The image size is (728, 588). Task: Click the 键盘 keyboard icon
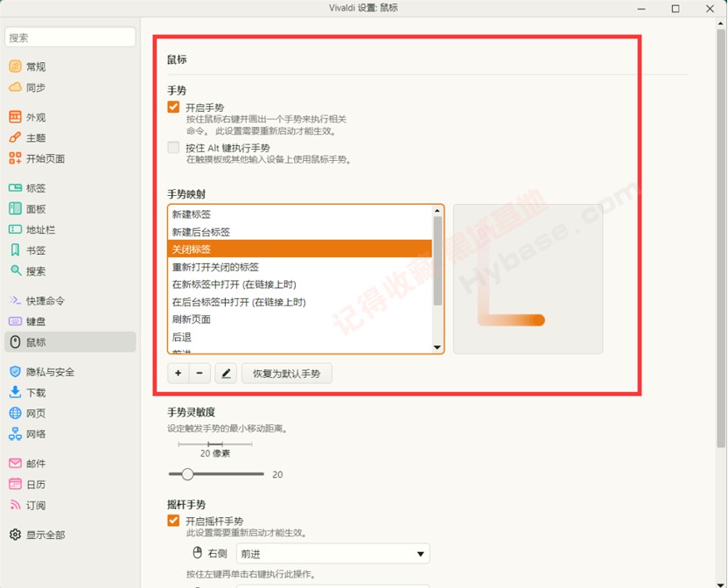pos(16,321)
